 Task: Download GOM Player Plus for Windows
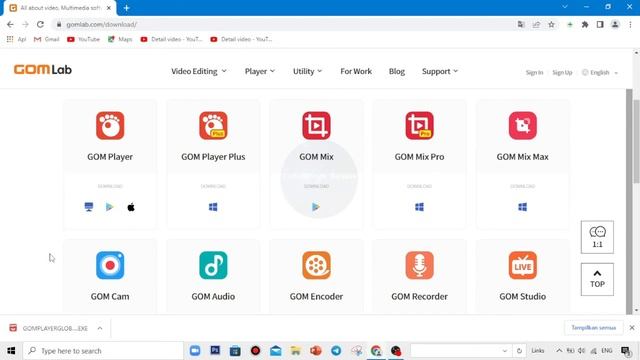pyautogui.click(x=213, y=207)
